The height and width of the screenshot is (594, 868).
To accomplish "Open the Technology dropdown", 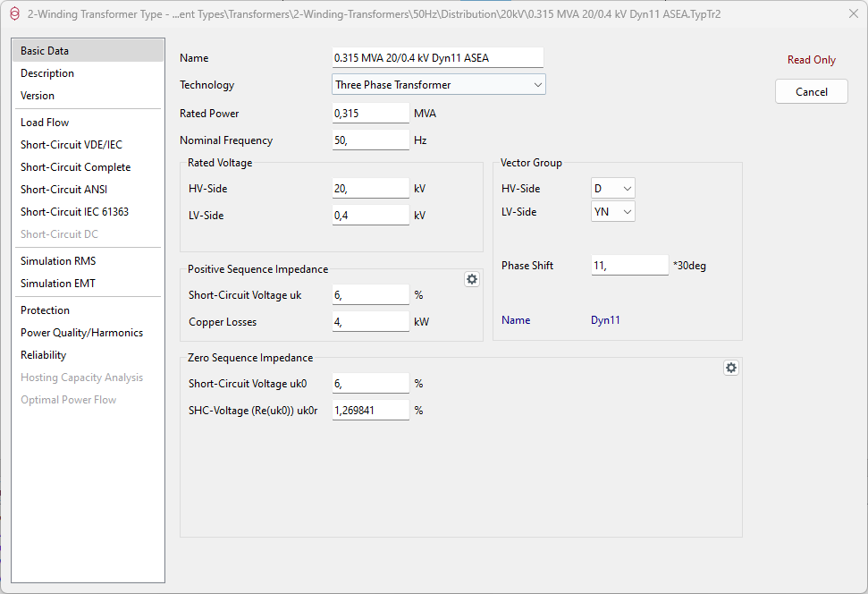I will click(438, 85).
